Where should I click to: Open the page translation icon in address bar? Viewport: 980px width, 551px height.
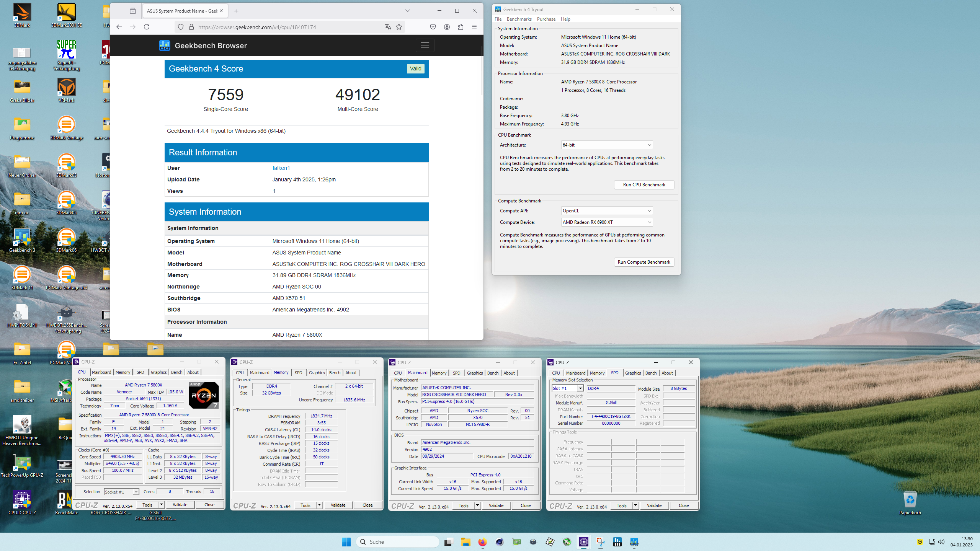click(x=388, y=27)
